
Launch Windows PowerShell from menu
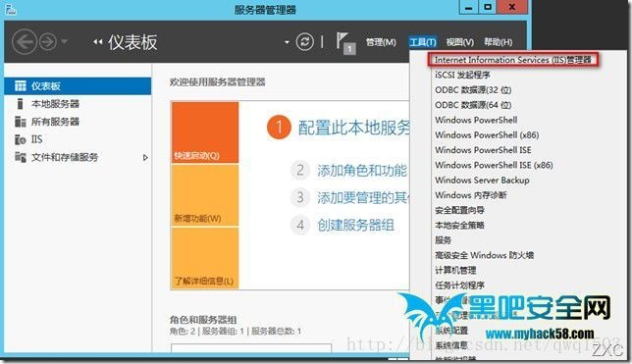(x=476, y=120)
